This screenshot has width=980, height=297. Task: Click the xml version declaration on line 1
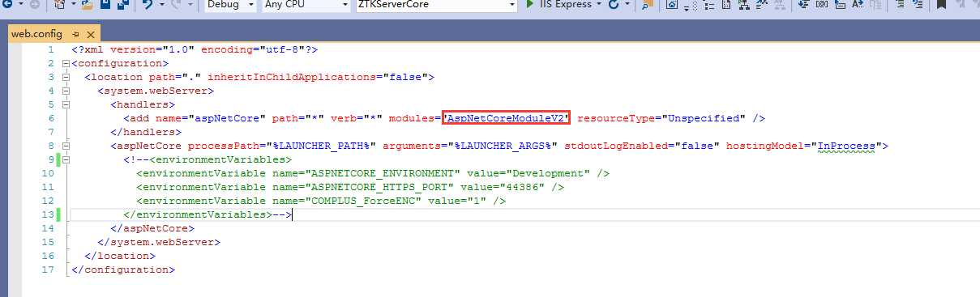click(195, 49)
